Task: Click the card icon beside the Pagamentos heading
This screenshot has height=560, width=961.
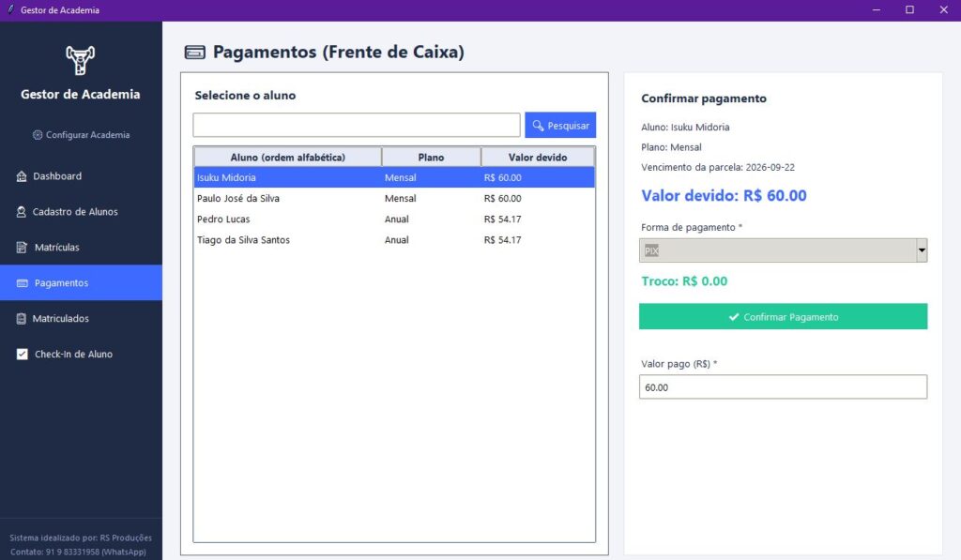Action: (x=195, y=53)
